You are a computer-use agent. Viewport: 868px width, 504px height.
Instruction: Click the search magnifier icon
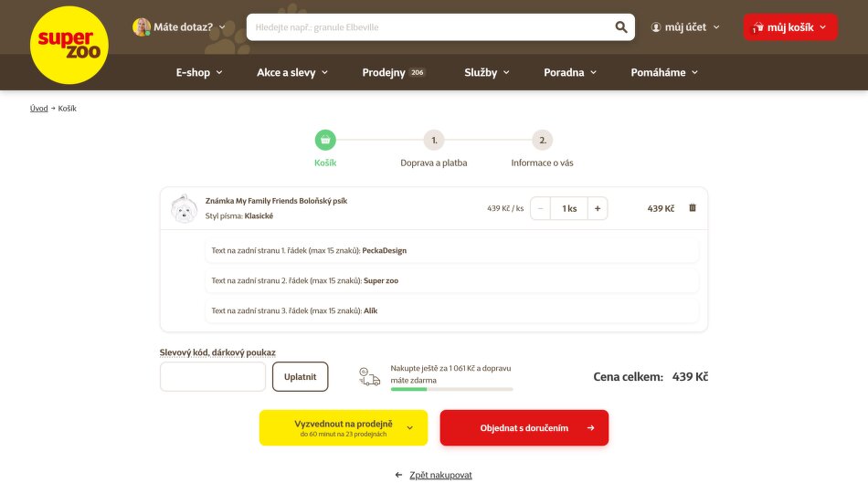pos(621,27)
